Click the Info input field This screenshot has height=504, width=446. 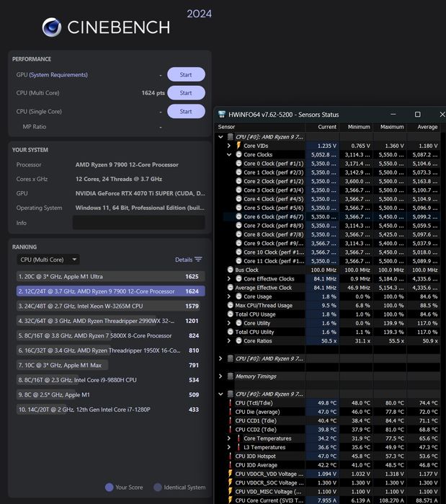coord(139,222)
